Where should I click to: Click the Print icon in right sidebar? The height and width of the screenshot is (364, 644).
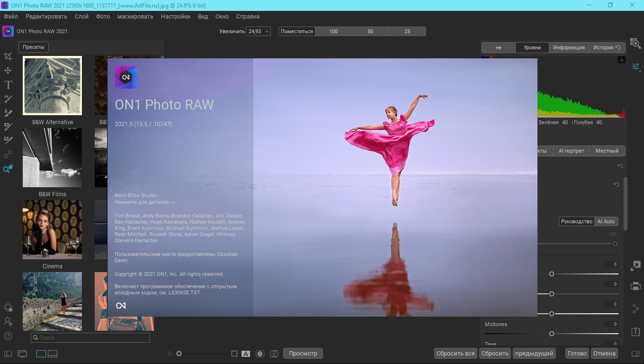pyautogui.click(x=635, y=286)
